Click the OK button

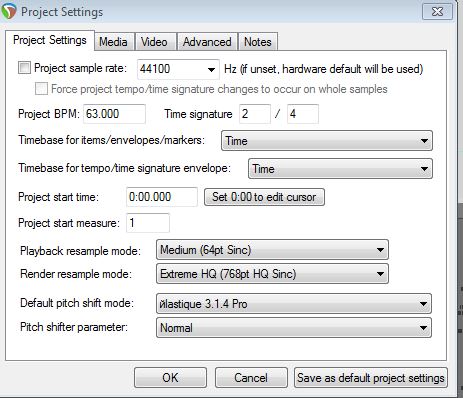coord(170,378)
